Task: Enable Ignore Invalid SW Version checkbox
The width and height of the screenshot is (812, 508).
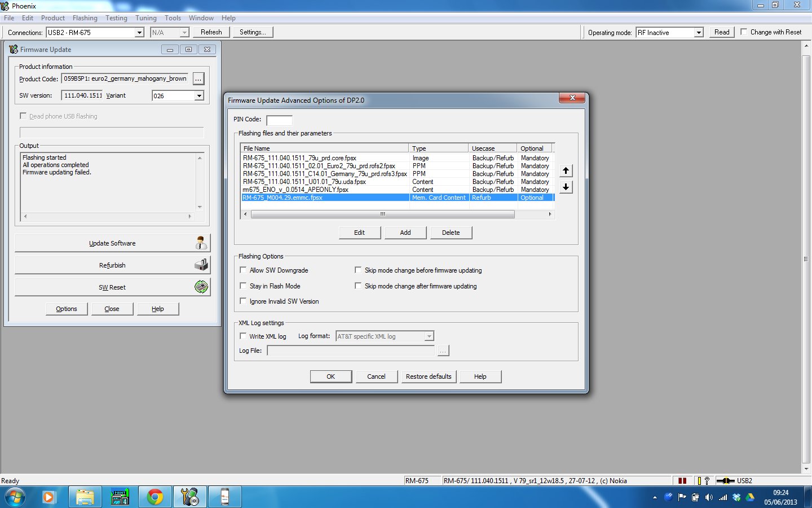Action: [244, 301]
